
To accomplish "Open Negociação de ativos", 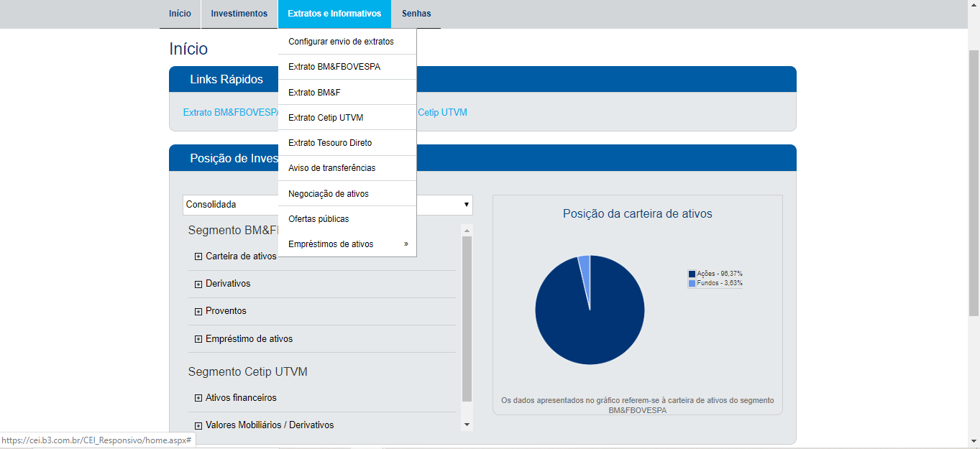I will (347, 194).
